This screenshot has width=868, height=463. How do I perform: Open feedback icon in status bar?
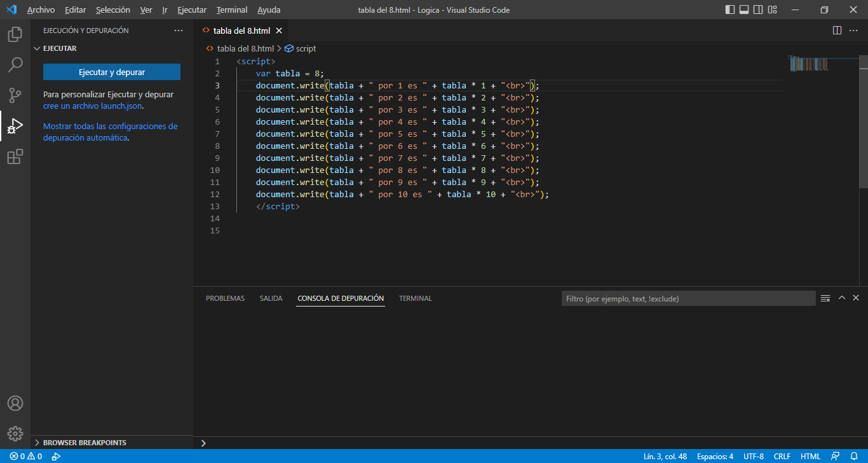click(835, 457)
